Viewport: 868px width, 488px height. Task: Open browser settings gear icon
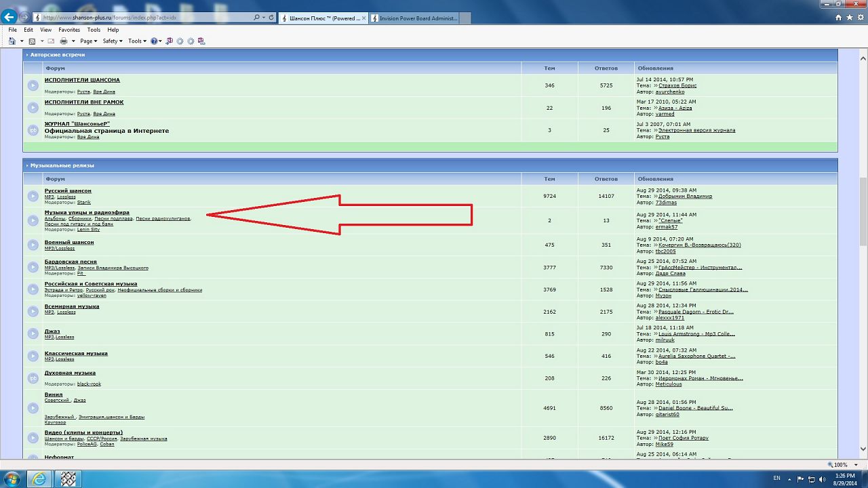[x=860, y=18]
